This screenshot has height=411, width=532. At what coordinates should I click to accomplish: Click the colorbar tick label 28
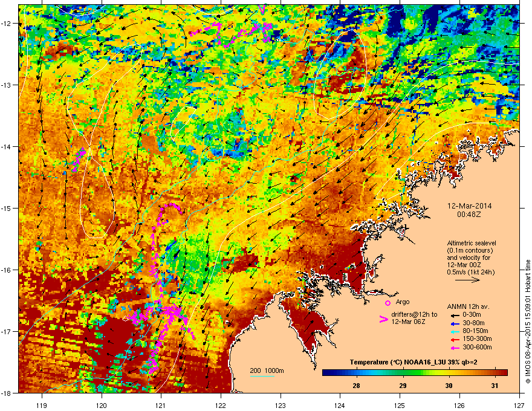(x=356, y=386)
